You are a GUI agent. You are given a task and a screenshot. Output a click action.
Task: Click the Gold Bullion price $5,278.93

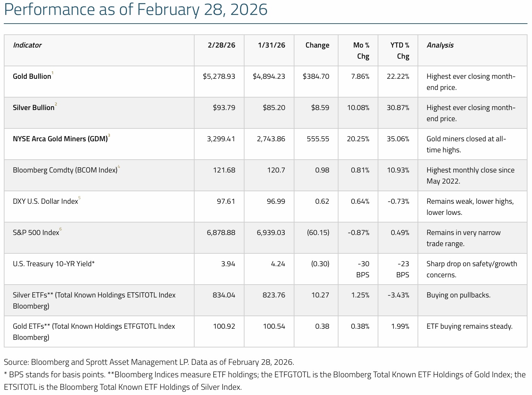[219, 76]
